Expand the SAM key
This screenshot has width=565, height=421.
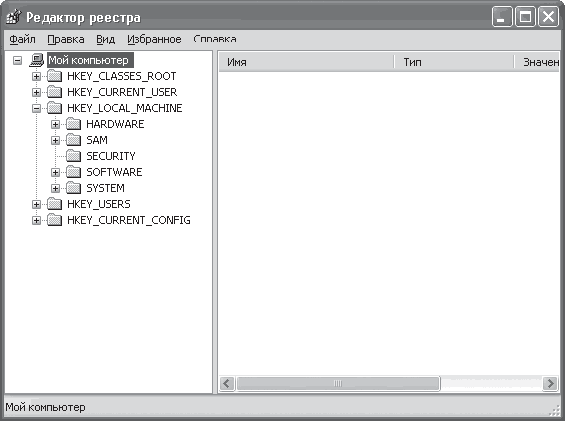point(55,140)
